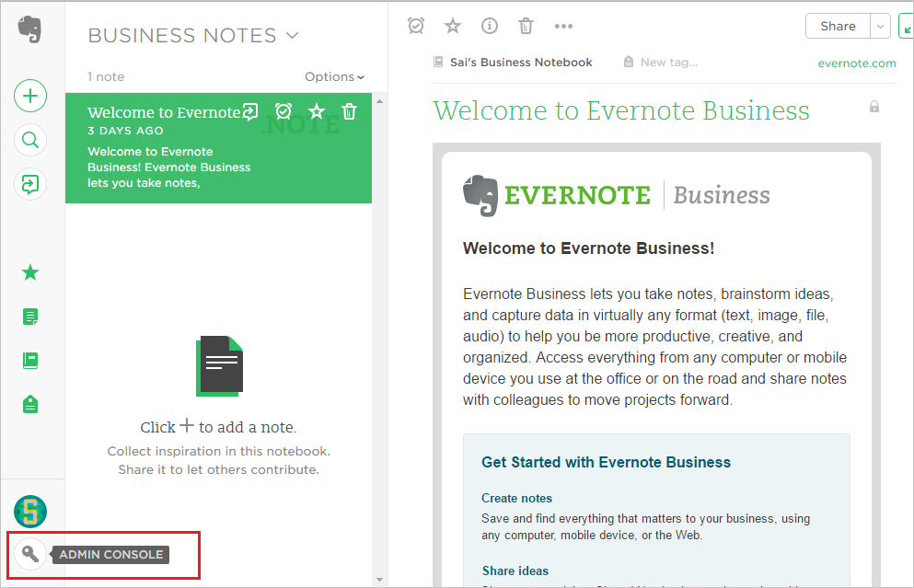Create a new note with plus icon
Screen dimensions: 914x588
[x=30, y=96]
